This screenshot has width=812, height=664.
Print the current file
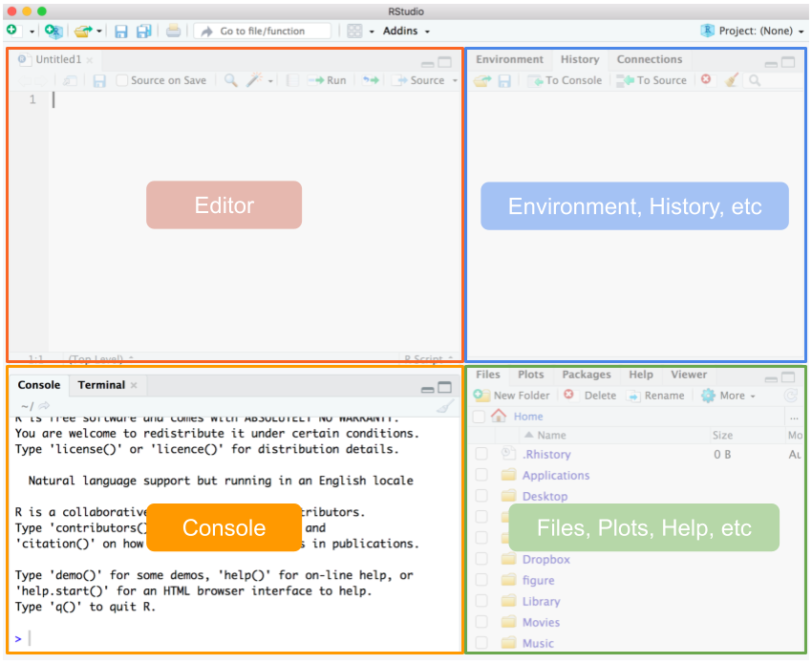click(x=174, y=32)
